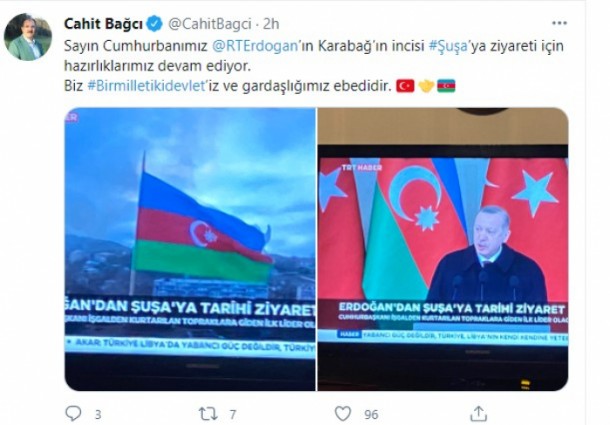Click the Azerbaijan flag emoji

(x=446, y=86)
